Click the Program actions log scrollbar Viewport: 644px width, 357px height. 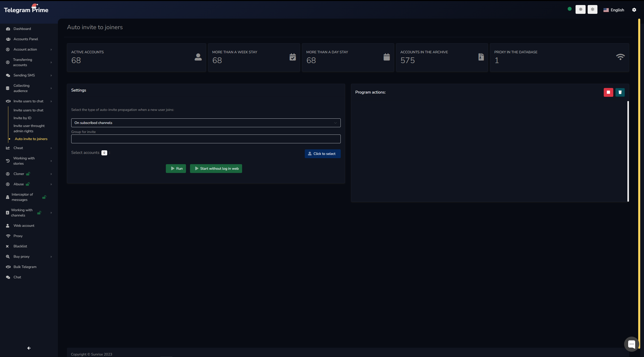click(x=628, y=151)
